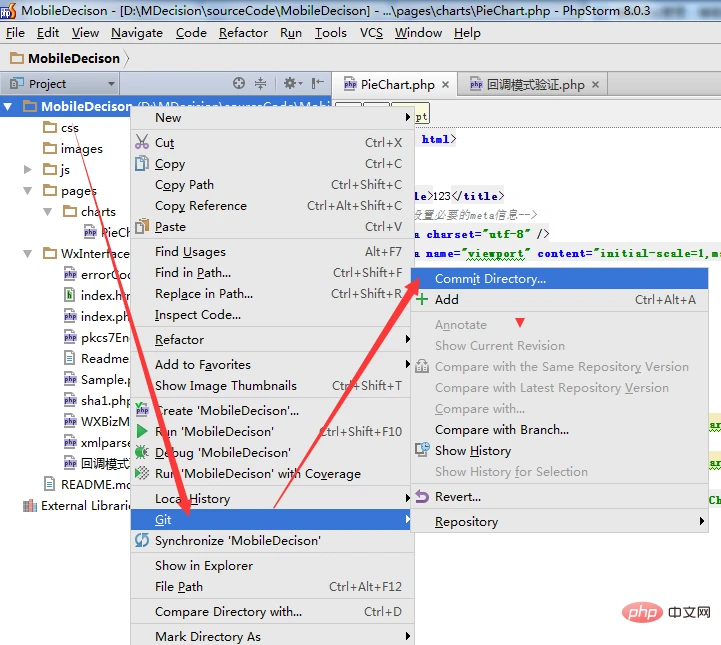721x645 pixels.
Task: Select Commit Directory... from Git submenu
Action: (x=490, y=279)
